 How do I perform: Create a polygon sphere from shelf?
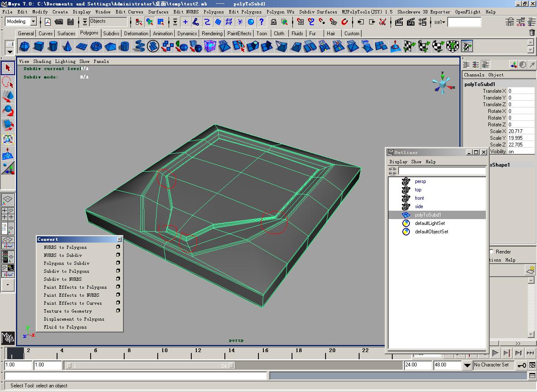pos(25,46)
